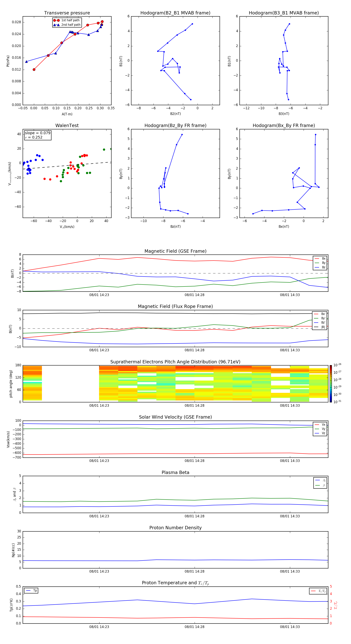Click the "Hodogram(Bx_By FR frame)" title

coord(284,125)
